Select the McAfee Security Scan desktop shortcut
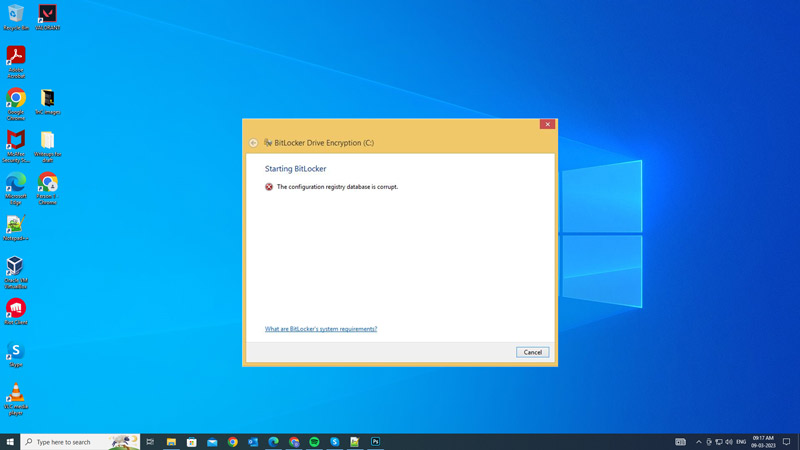This screenshot has width=800, height=450. click(x=16, y=146)
